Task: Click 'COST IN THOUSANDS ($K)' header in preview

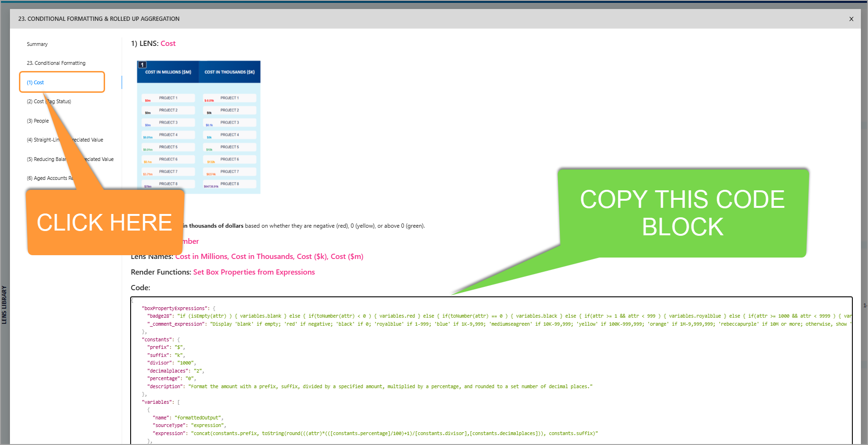Action: (230, 72)
